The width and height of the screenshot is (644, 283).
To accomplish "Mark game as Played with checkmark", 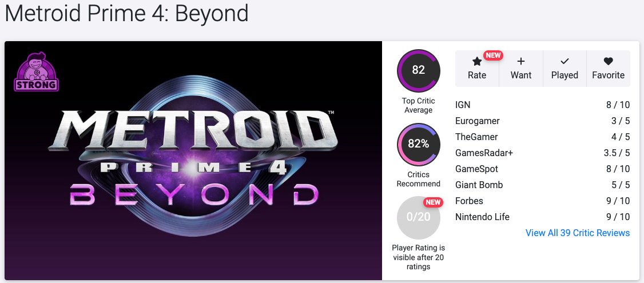I will 565,62.
